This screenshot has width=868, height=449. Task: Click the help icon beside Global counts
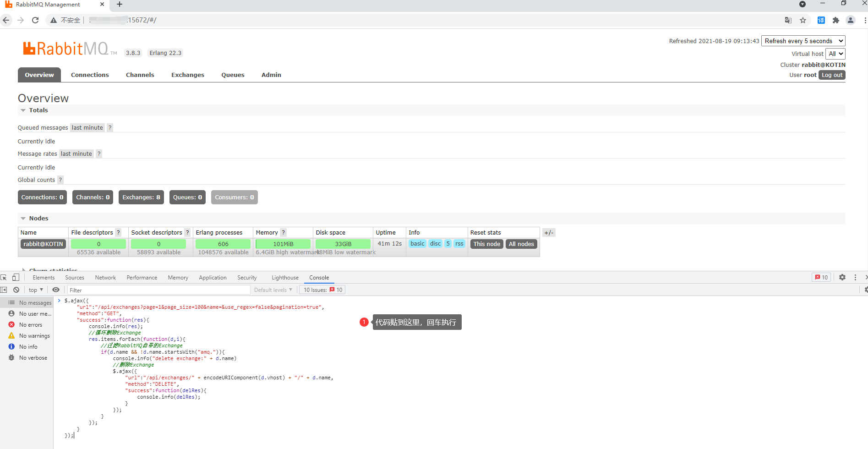coord(60,180)
